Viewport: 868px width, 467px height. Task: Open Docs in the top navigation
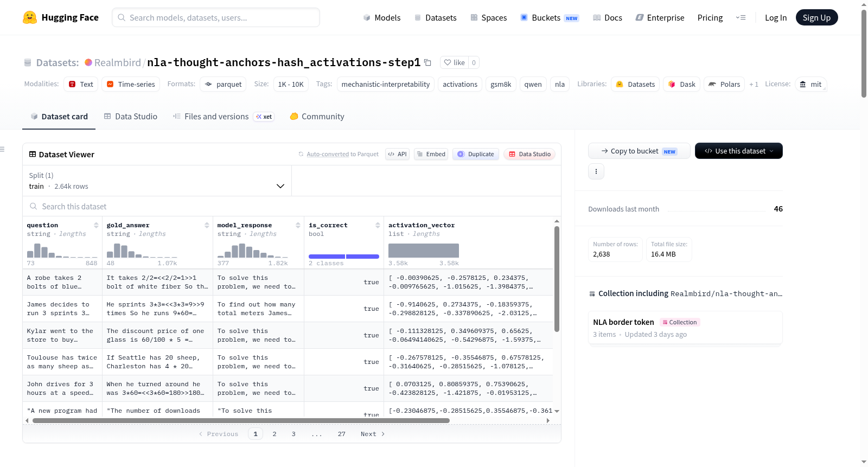coord(608,18)
